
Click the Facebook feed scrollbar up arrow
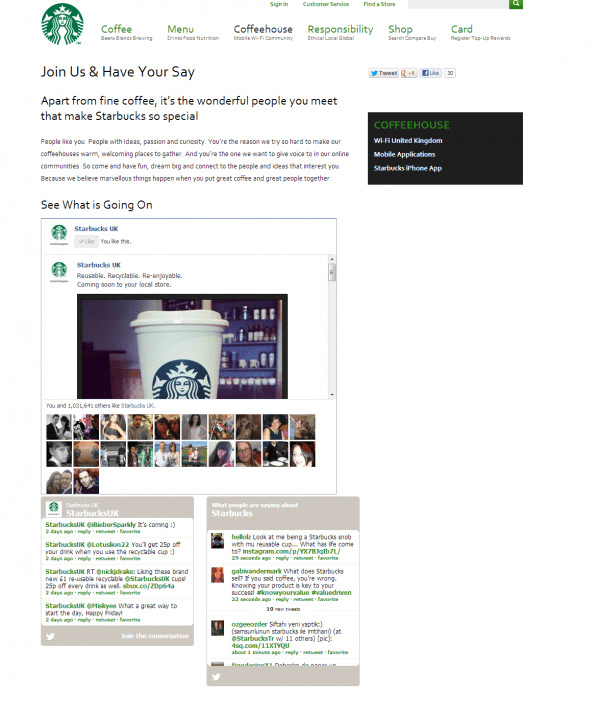pos(332,259)
